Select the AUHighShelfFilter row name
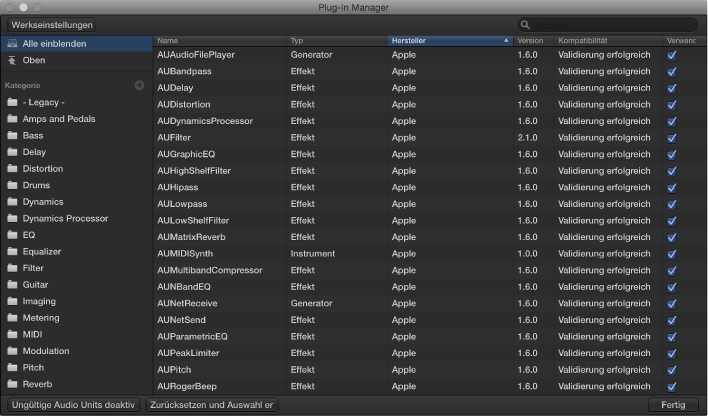Viewport: 708px width, 416px height. [x=194, y=171]
